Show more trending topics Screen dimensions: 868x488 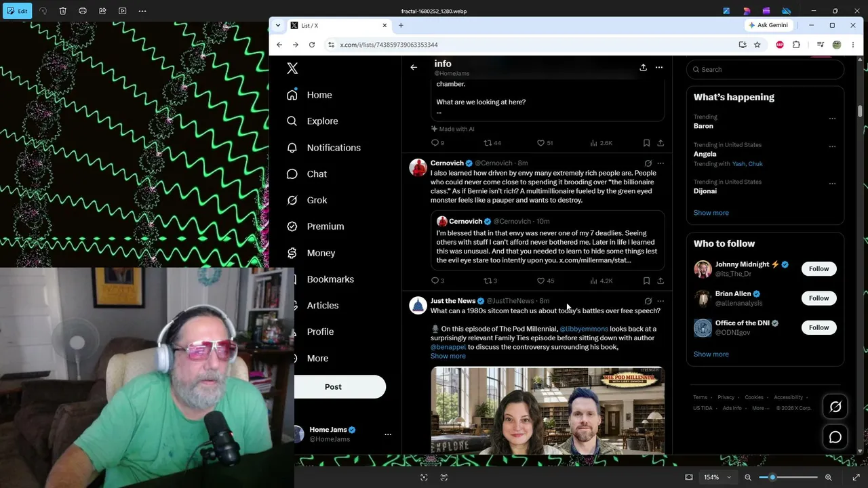[x=711, y=213]
